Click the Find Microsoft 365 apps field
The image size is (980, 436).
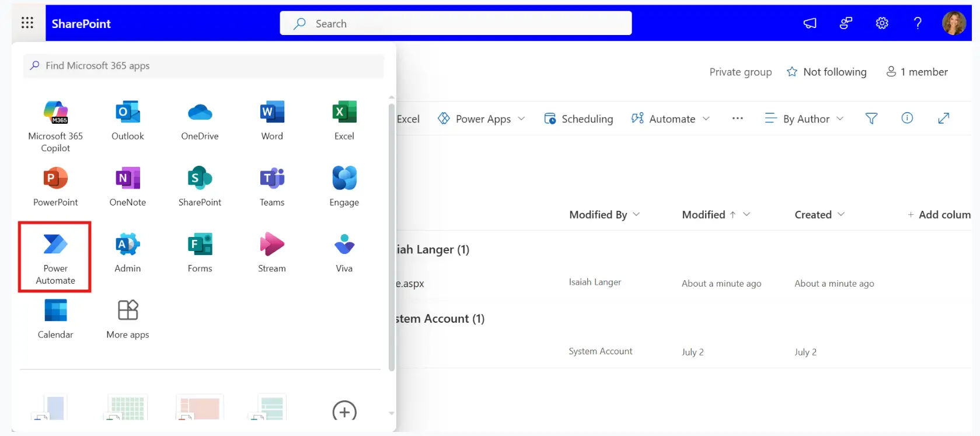[x=204, y=66]
